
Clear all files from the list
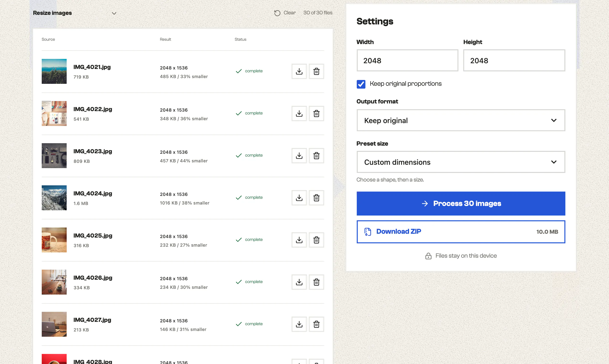tap(285, 13)
